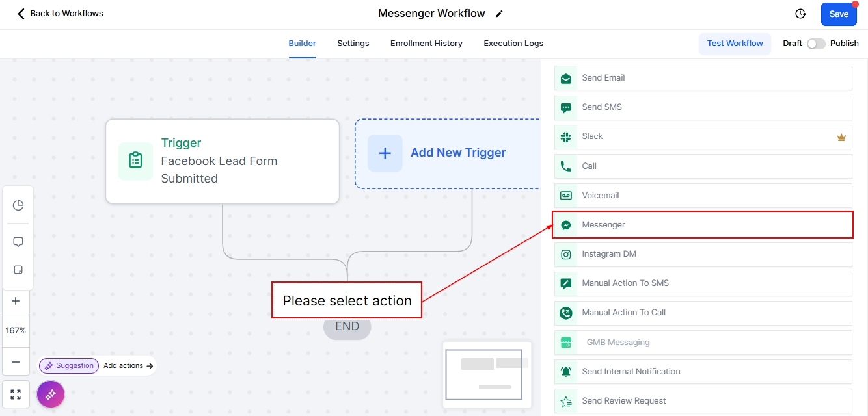This screenshot has height=416, width=868.
Task: Open the purple AI assistant sparkle button
Action: 51,394
